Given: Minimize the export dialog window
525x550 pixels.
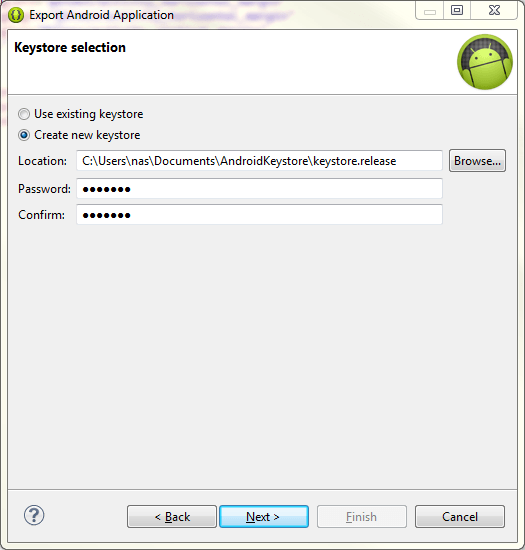Looking at the screenshot, I should click(x=430, y=10).
